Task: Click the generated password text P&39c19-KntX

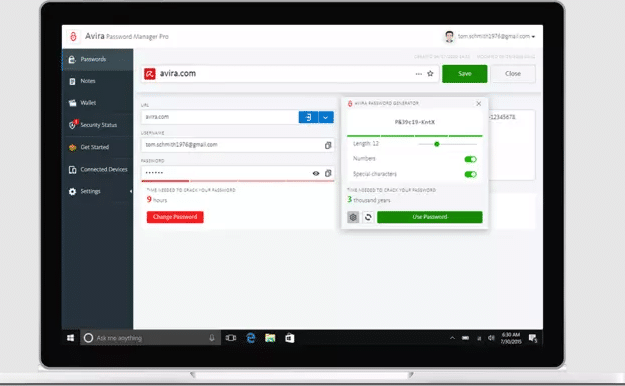Action: pos(415,122)
